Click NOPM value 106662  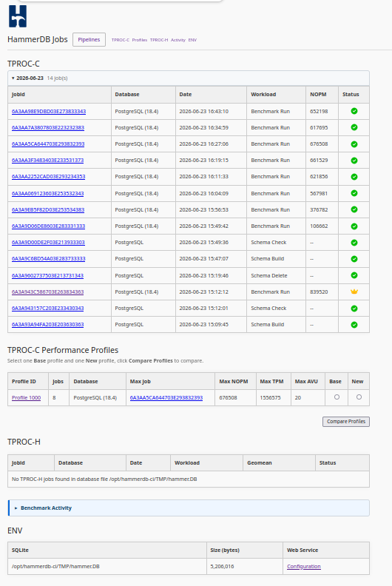[319, 226]
